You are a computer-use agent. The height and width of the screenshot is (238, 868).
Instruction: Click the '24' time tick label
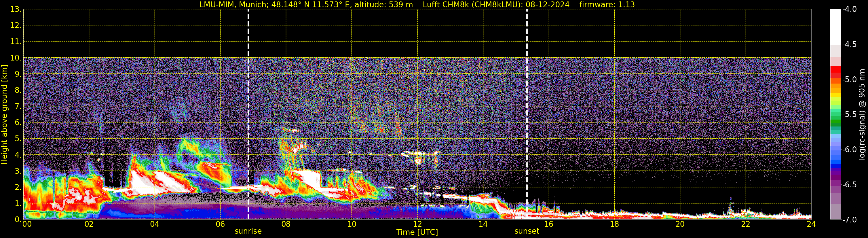(811, 224)
